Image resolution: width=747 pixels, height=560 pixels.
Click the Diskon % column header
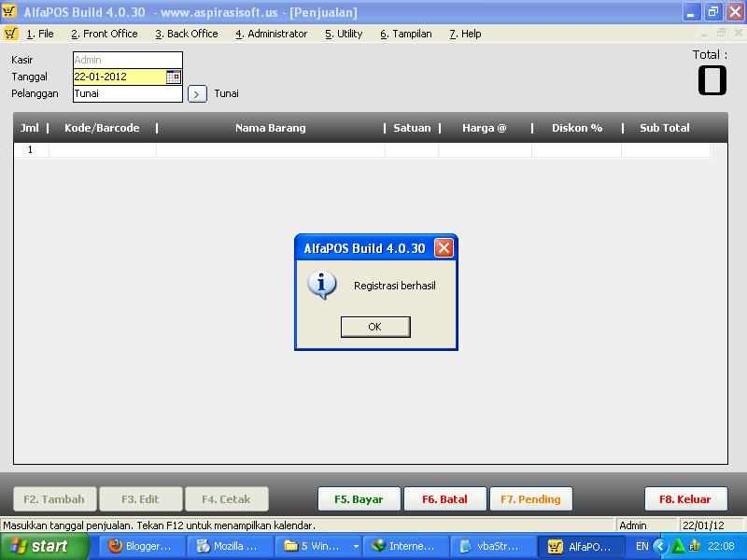(x=577, y=128)
